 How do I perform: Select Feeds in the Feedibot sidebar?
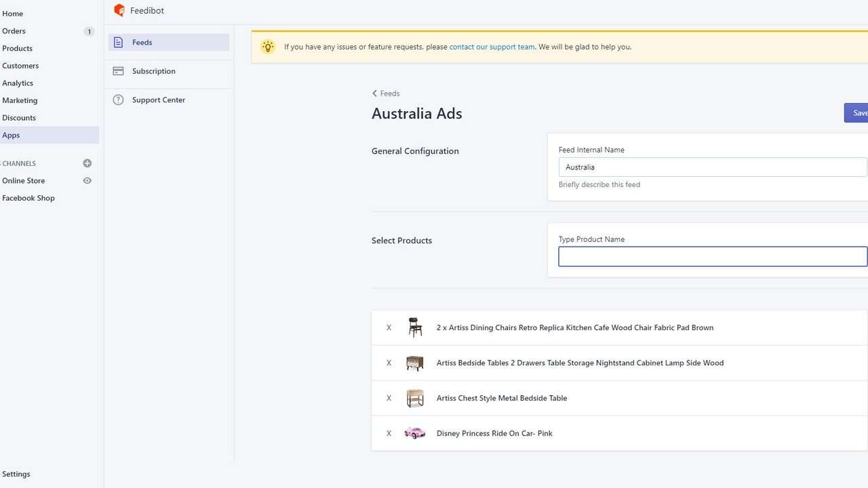141,42
